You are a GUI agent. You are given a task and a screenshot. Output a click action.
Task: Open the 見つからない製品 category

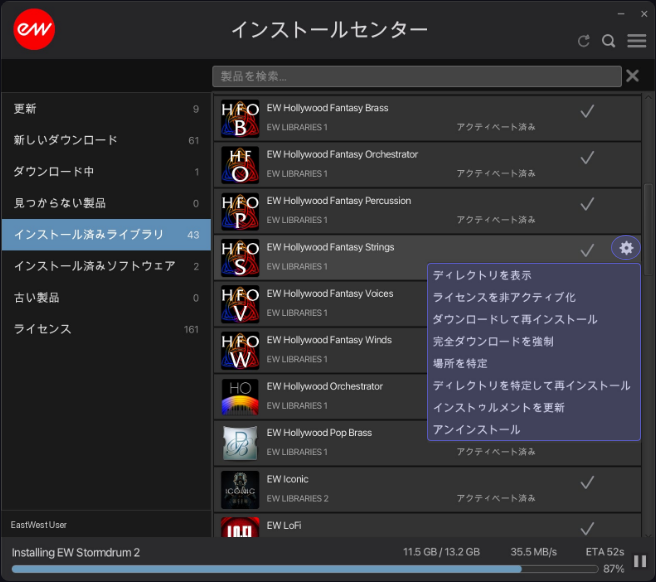(x=106, y=203)
